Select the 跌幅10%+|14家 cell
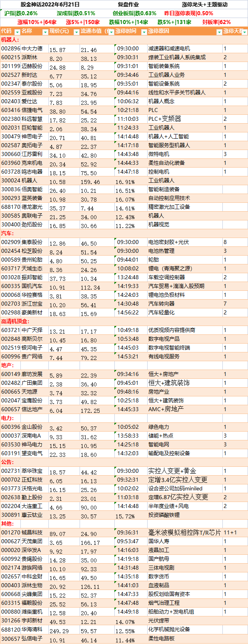 pyautogui.click(x=129, y=22)
